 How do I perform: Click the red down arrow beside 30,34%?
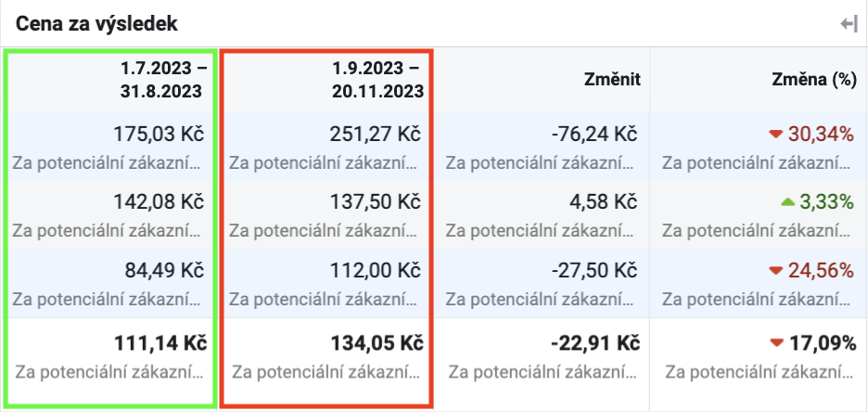(x=775, y=134)
